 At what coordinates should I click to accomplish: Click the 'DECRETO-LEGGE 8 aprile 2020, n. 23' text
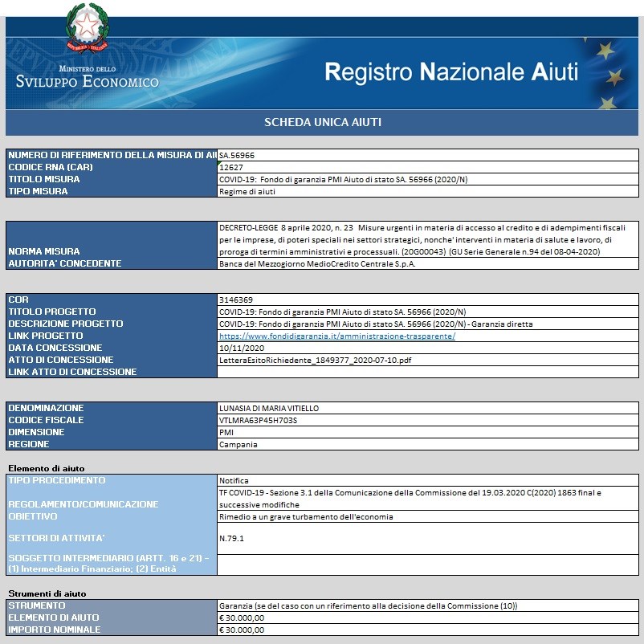pyautogui.click(x=286, y=228)
